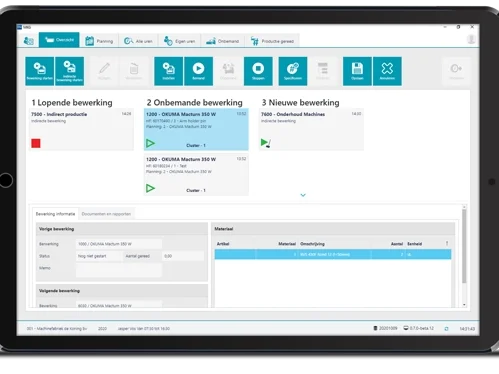Go to the Alle uren tab
This screenshot has width=499, height=374.
(138, 41)
